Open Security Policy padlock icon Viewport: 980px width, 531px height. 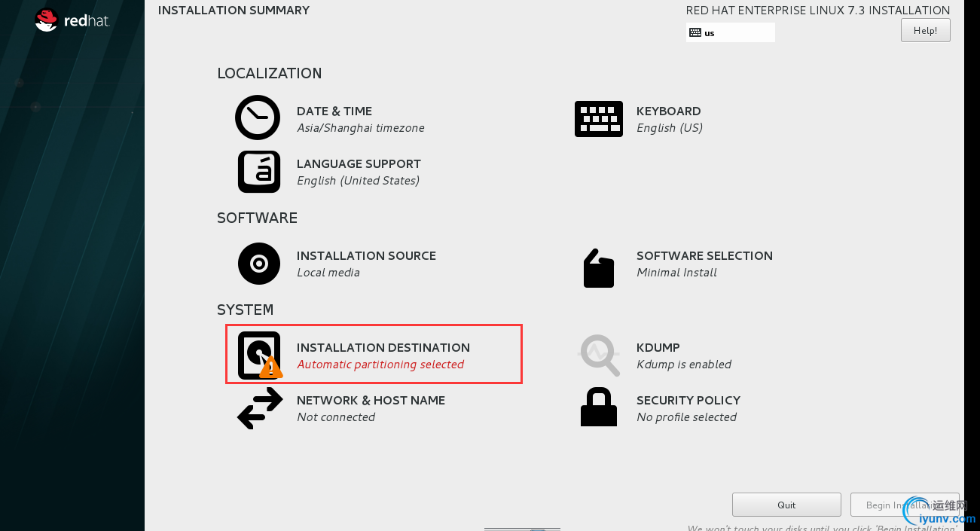click(599, 407)
